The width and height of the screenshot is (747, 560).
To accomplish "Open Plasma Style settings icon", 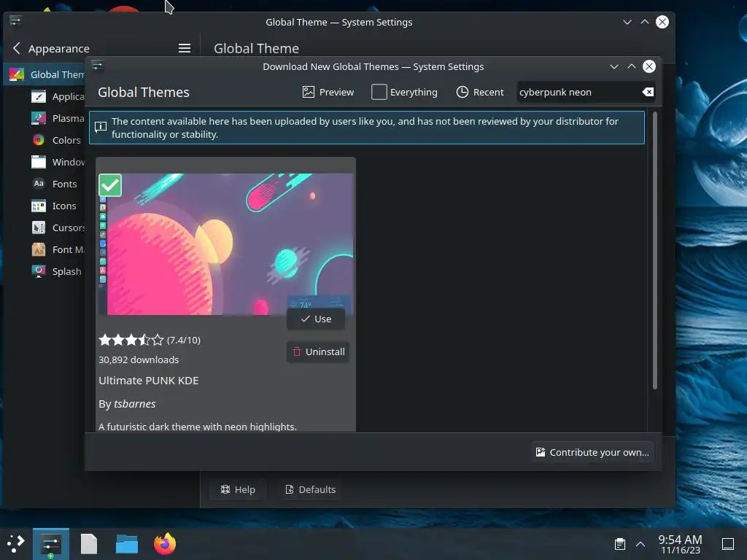I will point(39,118).
